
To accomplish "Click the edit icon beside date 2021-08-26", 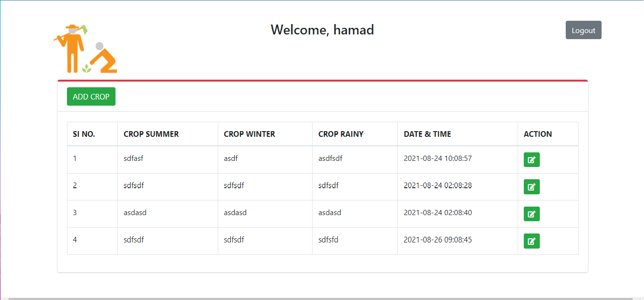I will [x=531, y=241].
